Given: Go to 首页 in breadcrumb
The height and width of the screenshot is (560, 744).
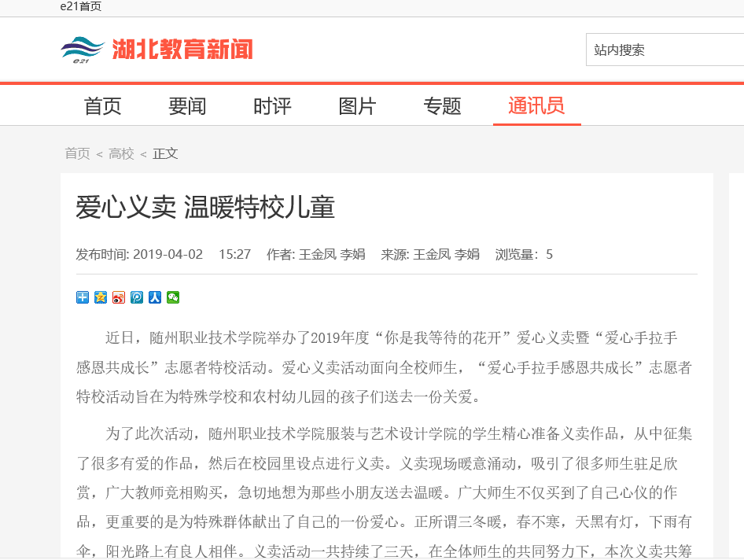Looking at the screenshot, I should (77, 153).
